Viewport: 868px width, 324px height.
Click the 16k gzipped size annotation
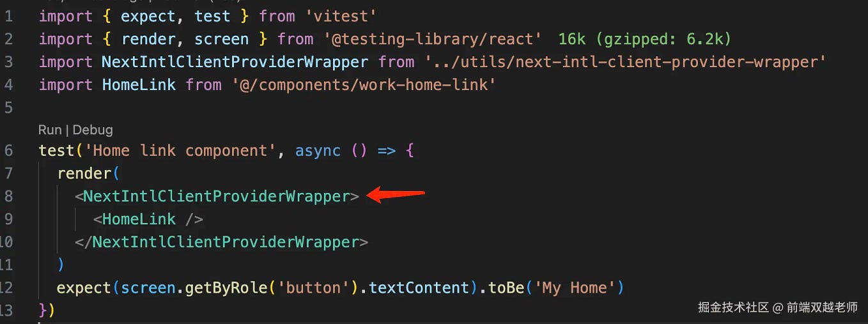point(644,39)
